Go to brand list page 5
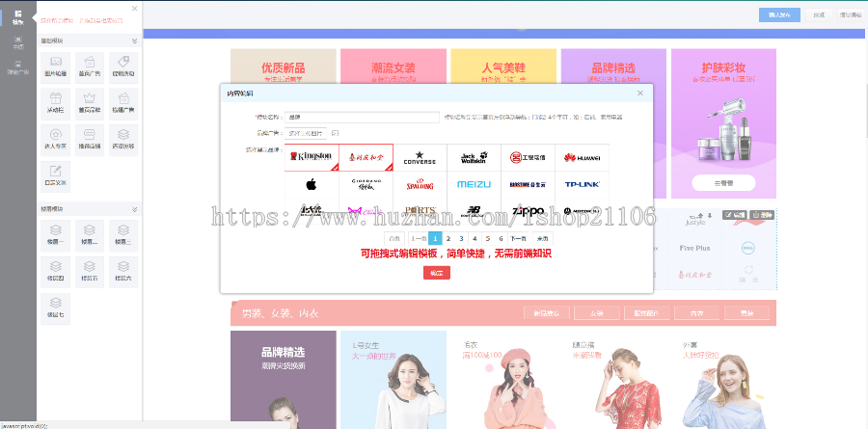The image size is (868, 429). 488,238
